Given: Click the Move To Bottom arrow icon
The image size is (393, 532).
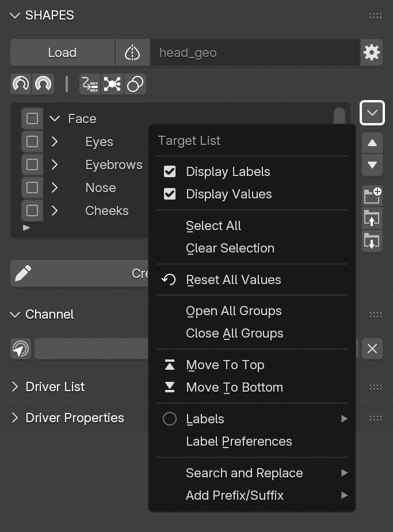Looking at the screenshot, I should click(x=170, y=387).
